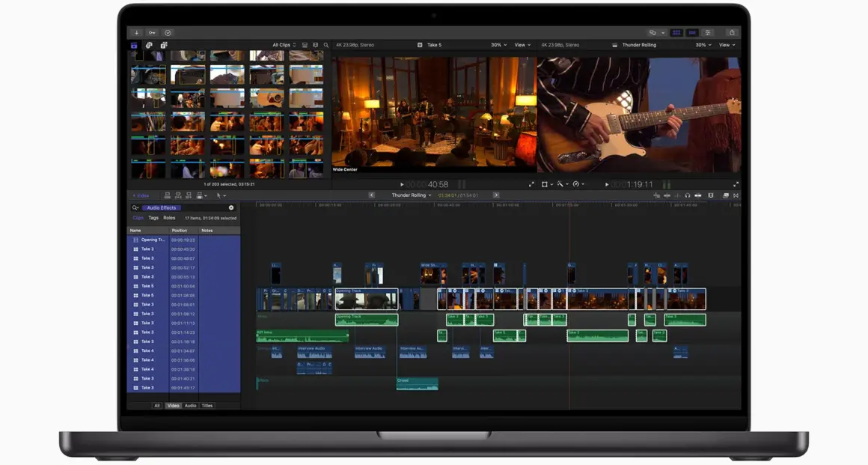
Task: Click the Import Media down-arrow button
Action: 136,33
